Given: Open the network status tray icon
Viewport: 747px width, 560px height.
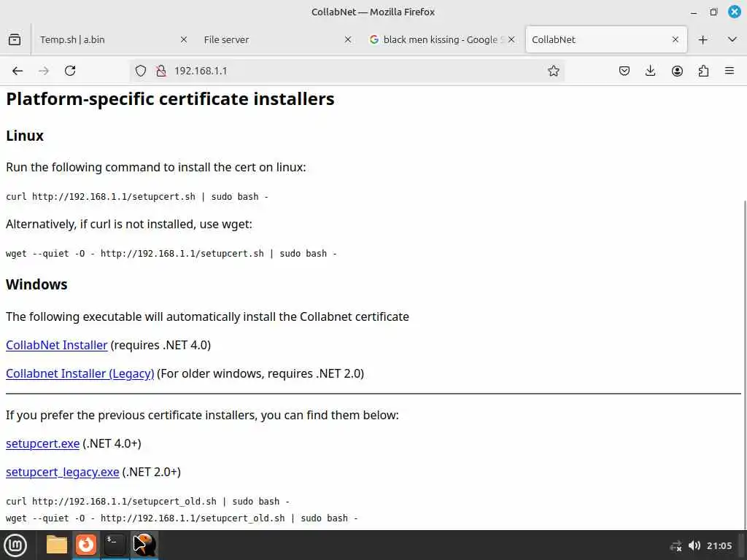Looking at the screenshot, I should [x=676, y=546].
